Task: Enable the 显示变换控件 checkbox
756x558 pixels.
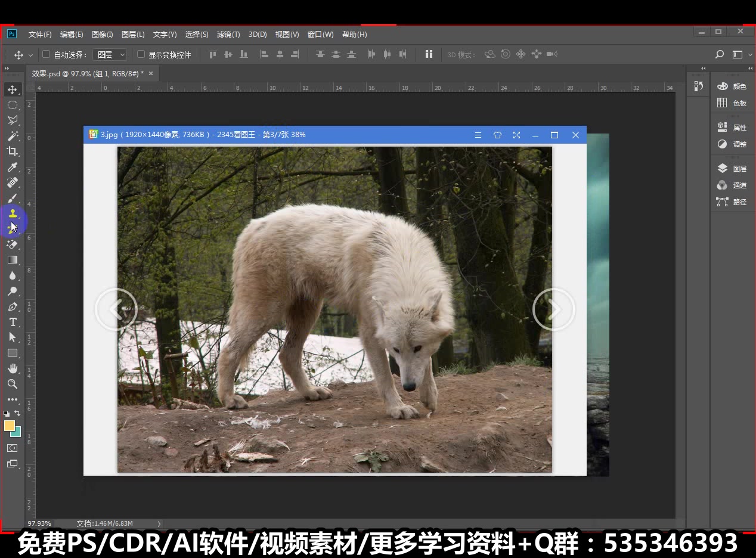Action: pos(140,54)
